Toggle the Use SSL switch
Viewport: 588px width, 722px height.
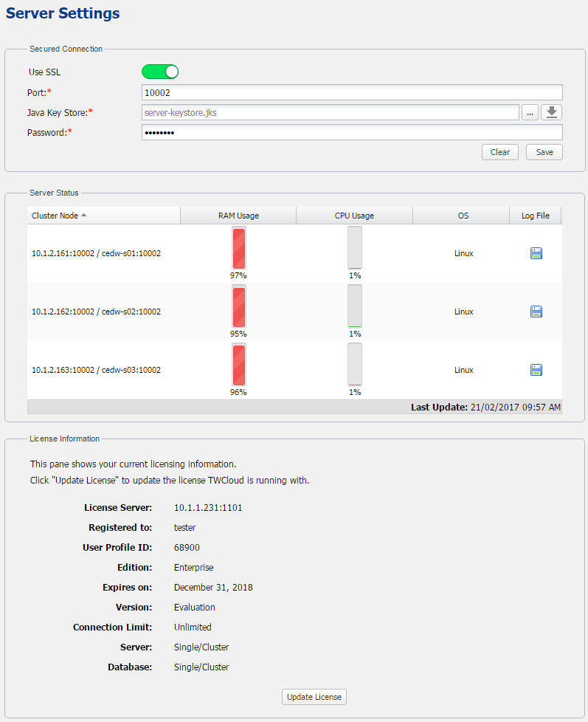(159, 72)
